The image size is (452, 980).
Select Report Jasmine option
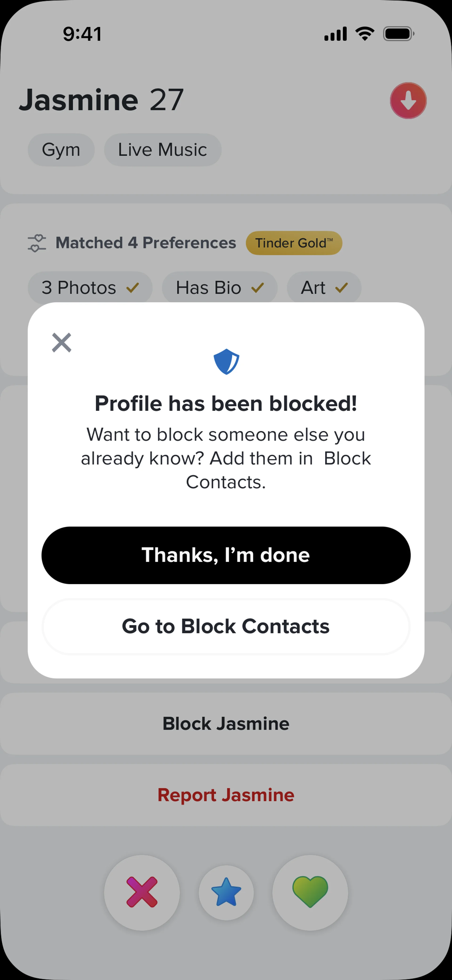coord(226,795)
